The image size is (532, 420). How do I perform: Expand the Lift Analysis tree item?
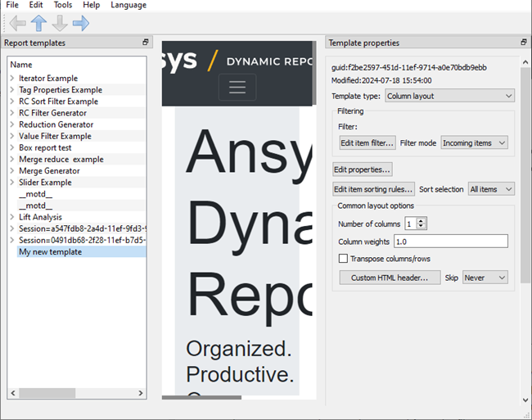pos(12,217)
